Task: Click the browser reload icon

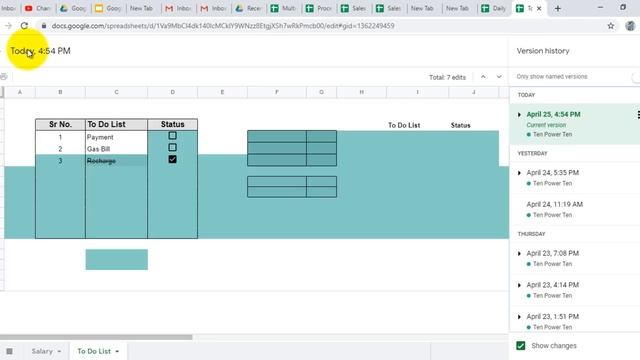Action: click(24, 26)
